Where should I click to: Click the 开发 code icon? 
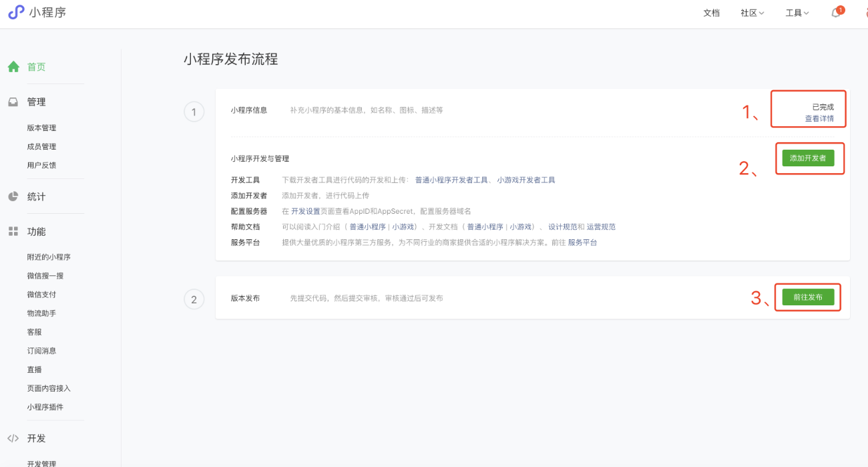tap(13, 439)
